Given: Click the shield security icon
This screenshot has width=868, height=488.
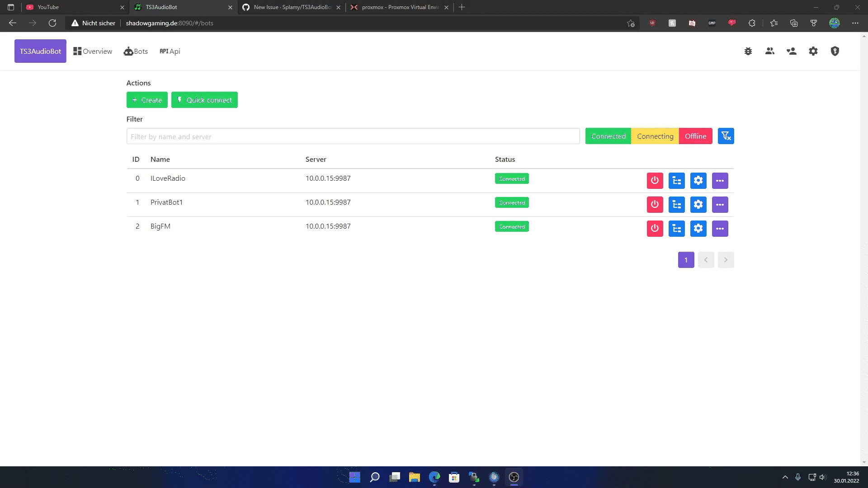Looking at the screenshot, I should click(x=835, y=51).
